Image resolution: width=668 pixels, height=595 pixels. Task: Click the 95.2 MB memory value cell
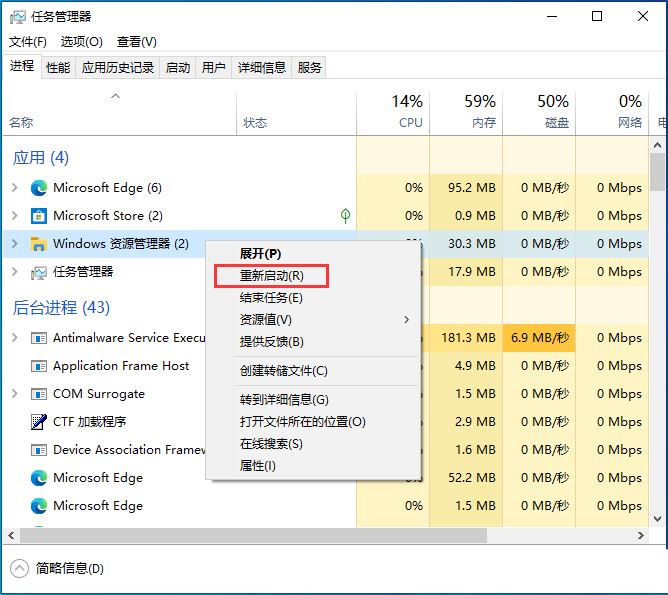tap(466, 188)
